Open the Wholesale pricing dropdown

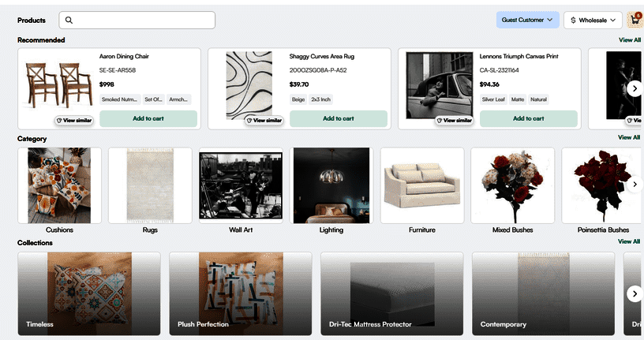coord(592,20)
